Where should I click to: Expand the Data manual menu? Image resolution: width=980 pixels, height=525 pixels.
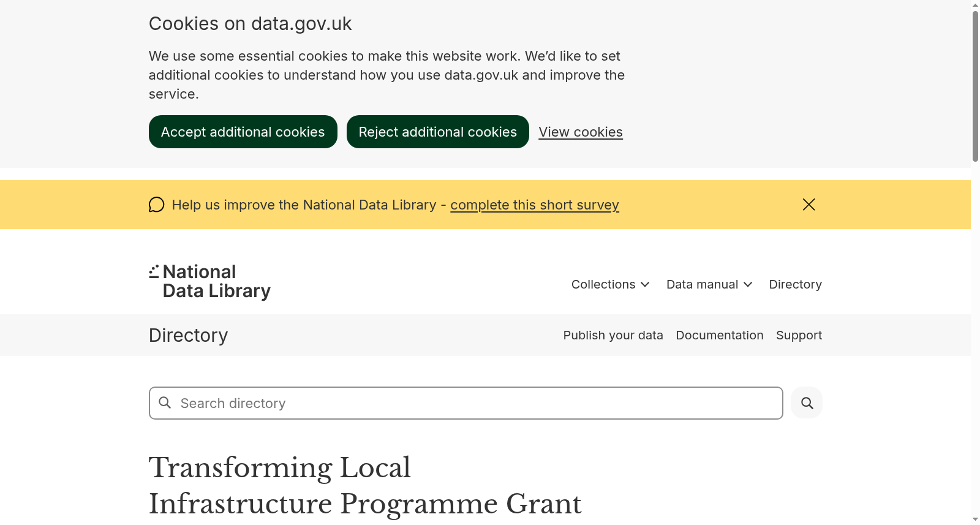[x=709, y=284]
